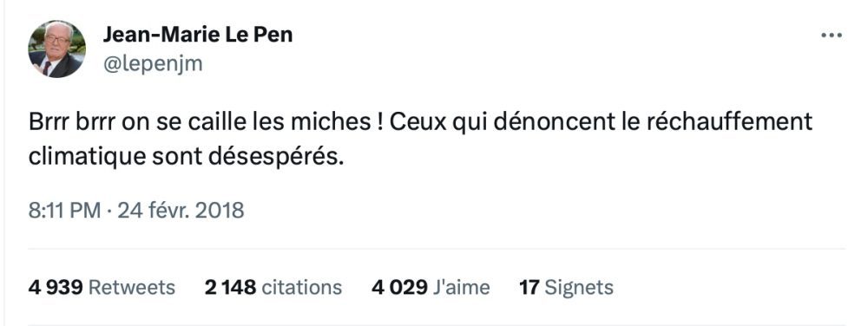View the 4 939 Retweets list
The height and width of the screenshot is (326, 868).
(102, 287)
